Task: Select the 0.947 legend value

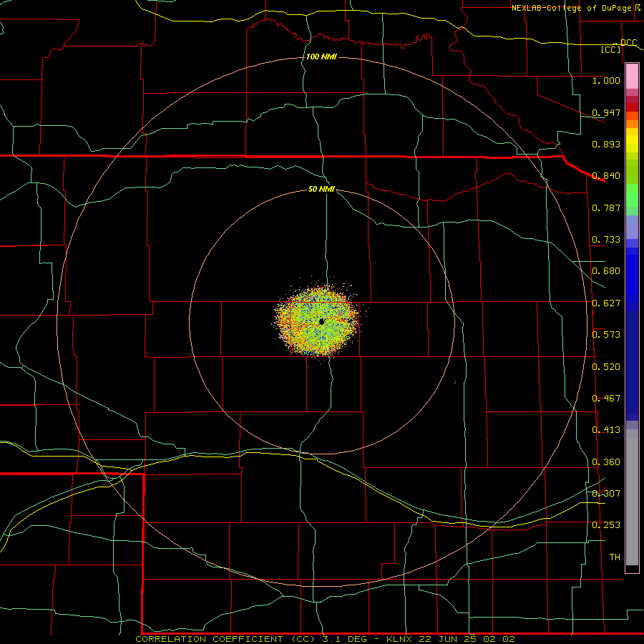Action: click(x=606, y=112)
